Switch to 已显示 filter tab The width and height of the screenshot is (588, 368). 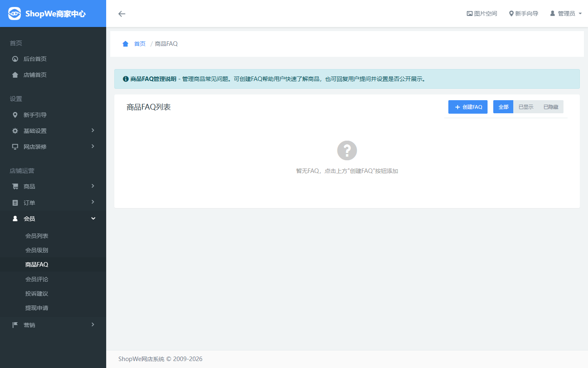pos(526,107)
